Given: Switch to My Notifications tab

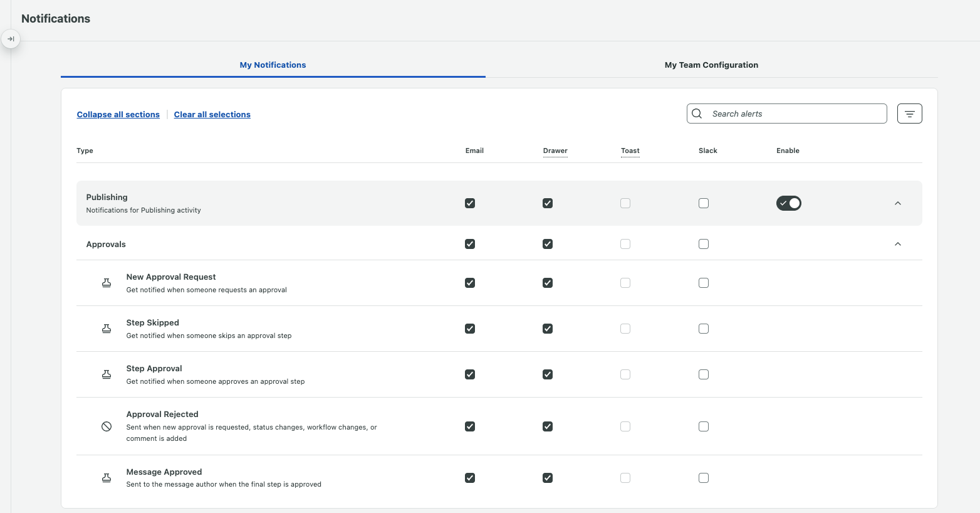Looking at the screenshot, I should (273, 65).
